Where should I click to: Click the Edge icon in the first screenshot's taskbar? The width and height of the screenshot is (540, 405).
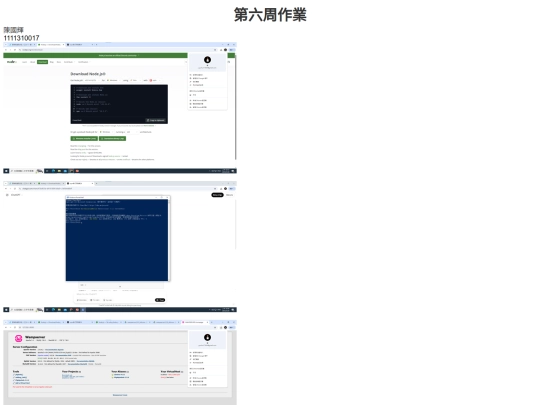click(x=53, y=171)
